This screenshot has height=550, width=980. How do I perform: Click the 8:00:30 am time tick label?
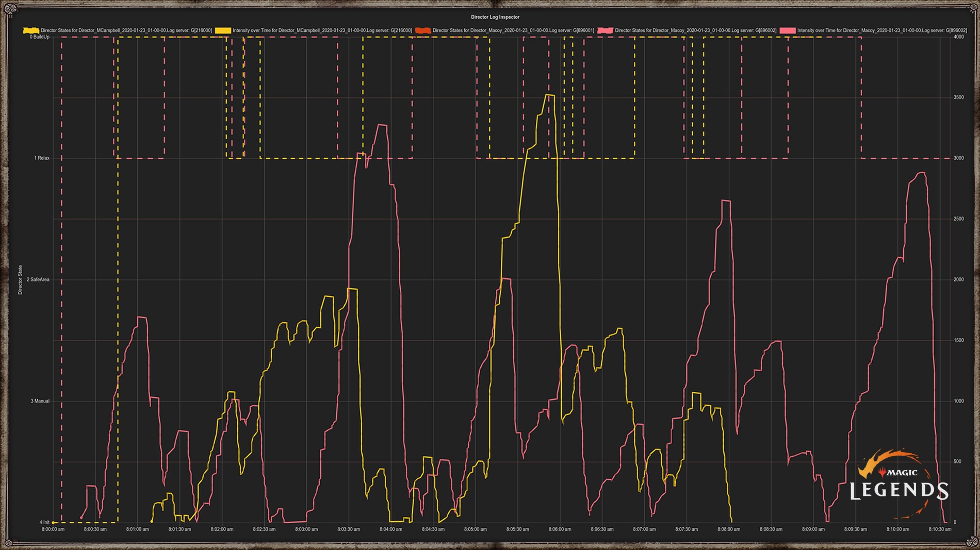pos(95,529)
